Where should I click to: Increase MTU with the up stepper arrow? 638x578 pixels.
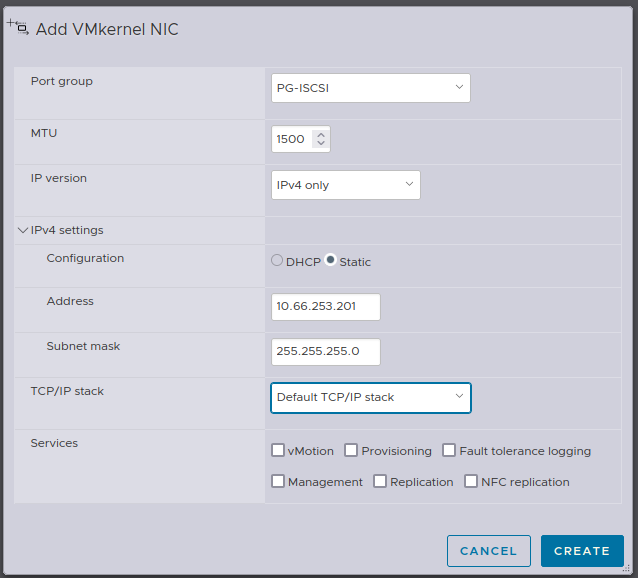tap(320, 135)
